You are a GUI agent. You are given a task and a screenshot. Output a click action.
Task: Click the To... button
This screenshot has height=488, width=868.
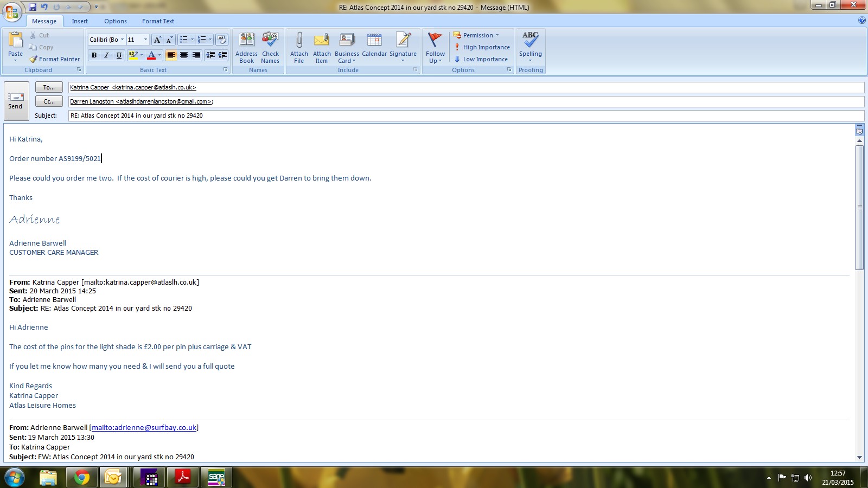[49, 87]
